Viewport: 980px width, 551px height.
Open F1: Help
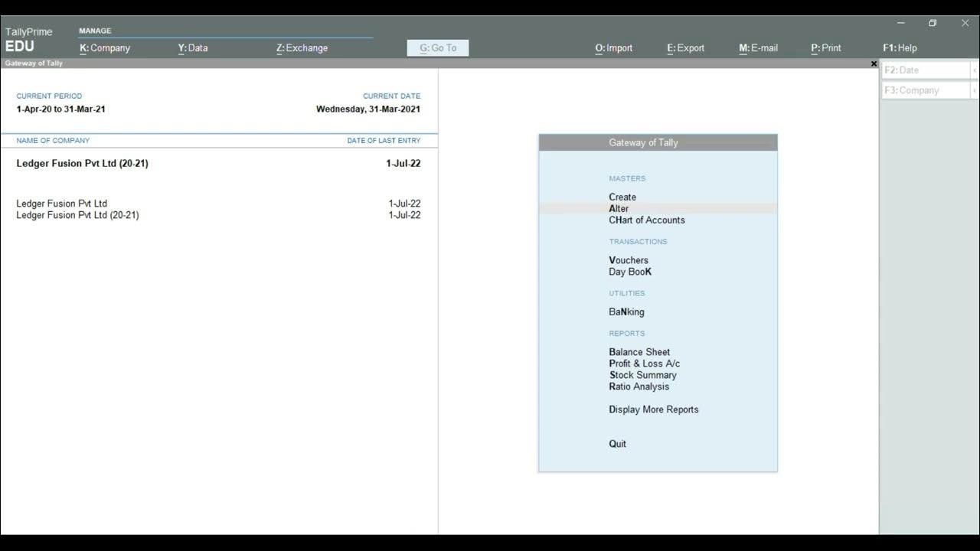(900, 47)
